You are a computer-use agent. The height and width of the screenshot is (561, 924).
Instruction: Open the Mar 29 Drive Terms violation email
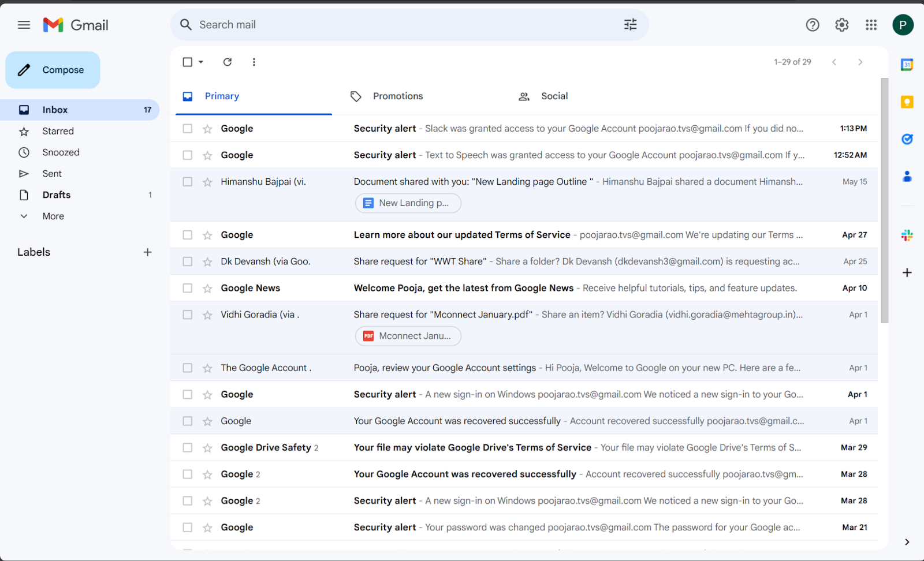point(524,448)
